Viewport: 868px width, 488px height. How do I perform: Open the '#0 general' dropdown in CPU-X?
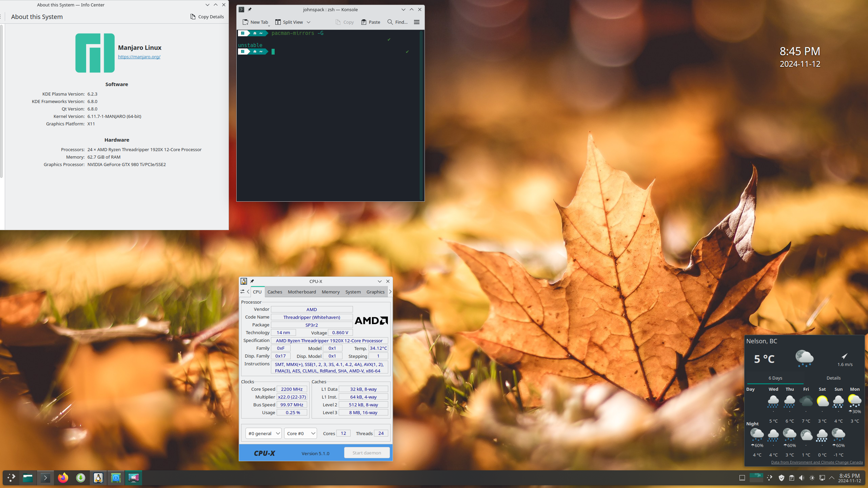click(x=263, y=433)
